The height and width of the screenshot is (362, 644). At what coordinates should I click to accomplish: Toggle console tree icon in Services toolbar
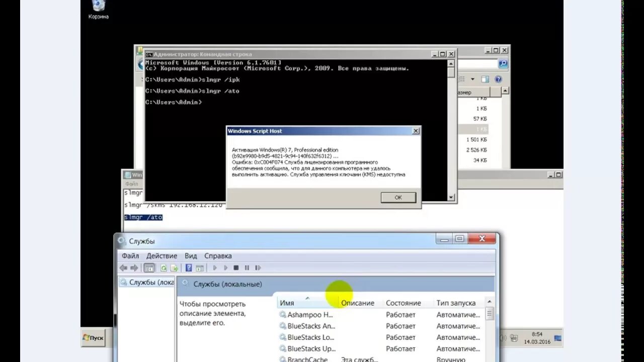tap(149, 268)
